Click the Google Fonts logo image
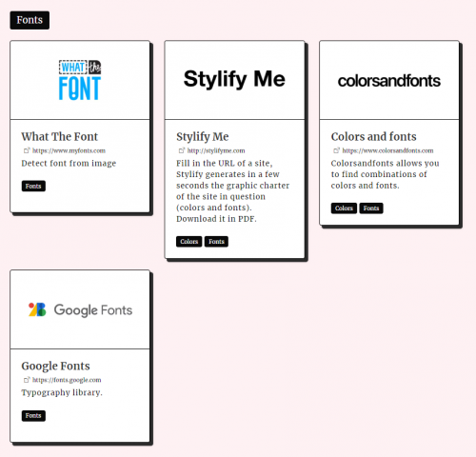The width and height of the screenshot is (476, 457). pos(80,309)
